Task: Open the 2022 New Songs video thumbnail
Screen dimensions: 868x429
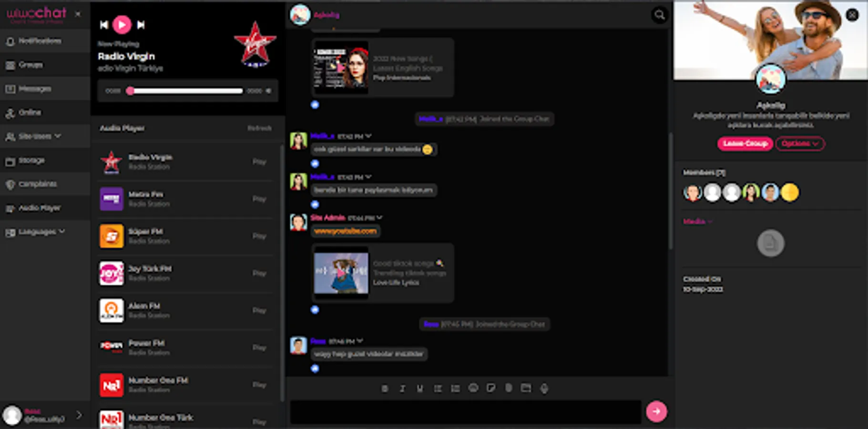Action: pos(341,68)
